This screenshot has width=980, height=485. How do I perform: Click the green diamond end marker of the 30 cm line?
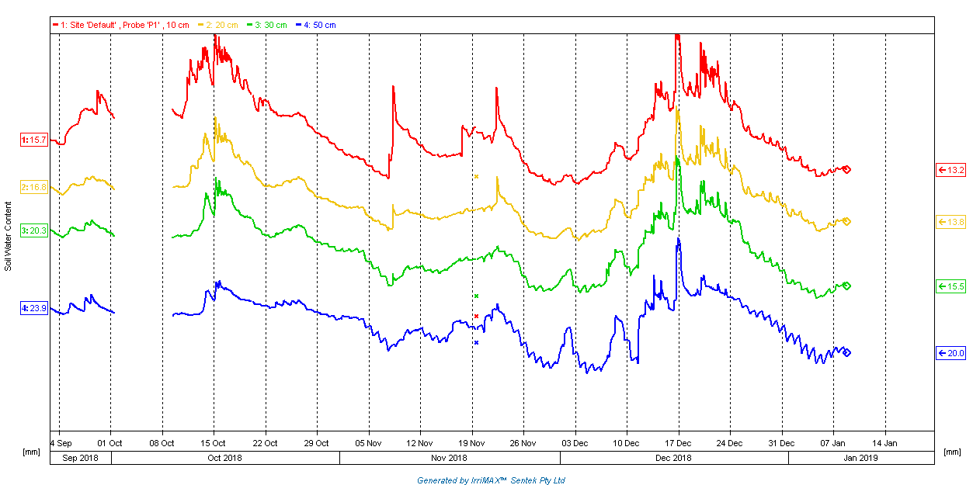(847, 286)
